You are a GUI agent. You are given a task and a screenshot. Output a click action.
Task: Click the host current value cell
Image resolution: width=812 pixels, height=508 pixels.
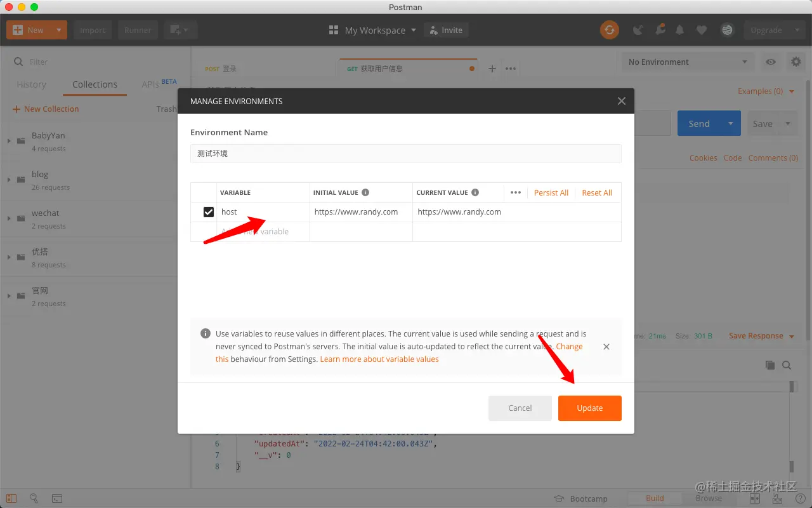(517, 212)
